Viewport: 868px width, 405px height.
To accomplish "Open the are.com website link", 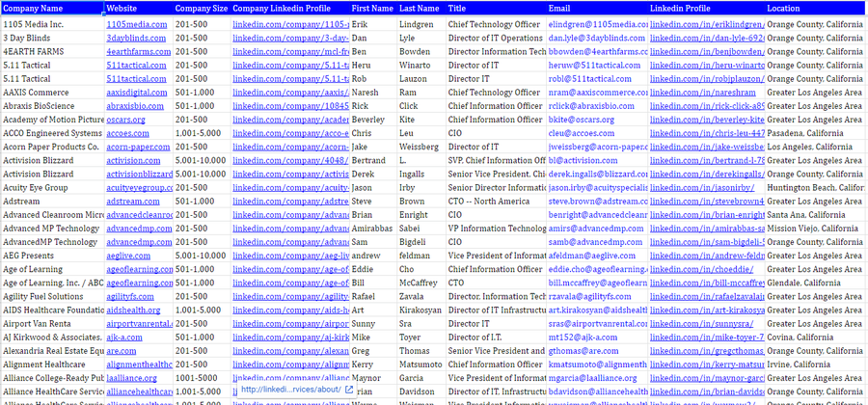I will tap(122, 351).
